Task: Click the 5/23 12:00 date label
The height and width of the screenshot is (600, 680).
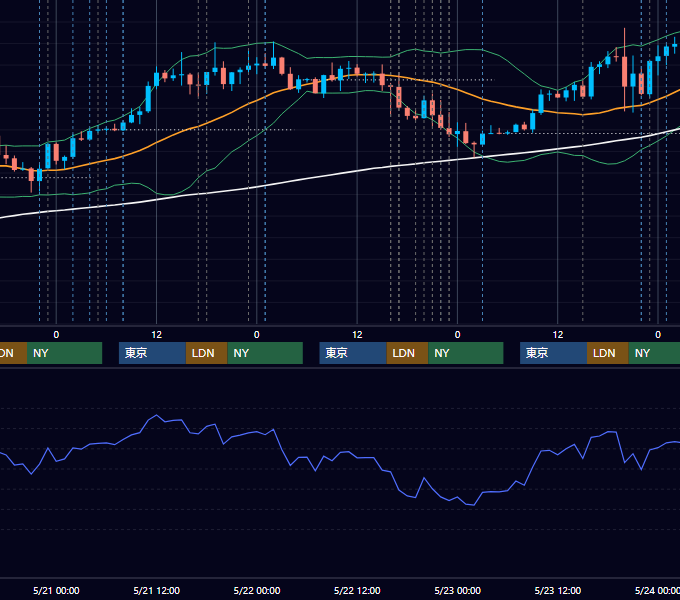Action: point(558,590)
